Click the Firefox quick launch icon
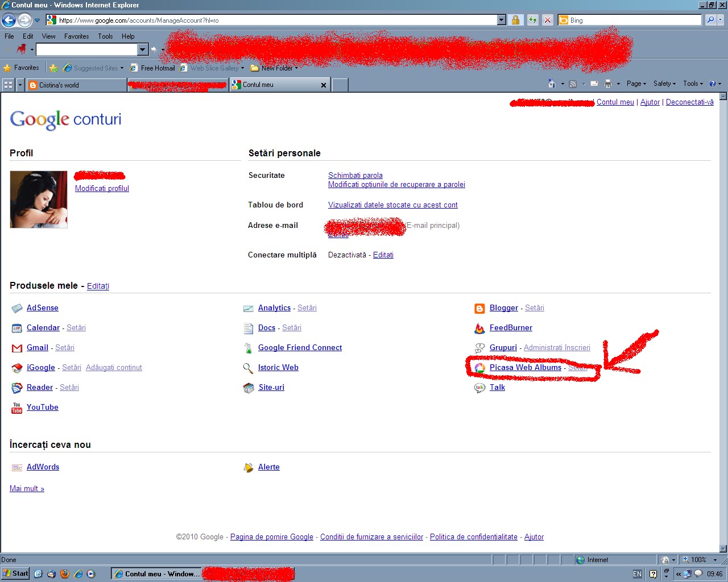 (x=65, y=574)
